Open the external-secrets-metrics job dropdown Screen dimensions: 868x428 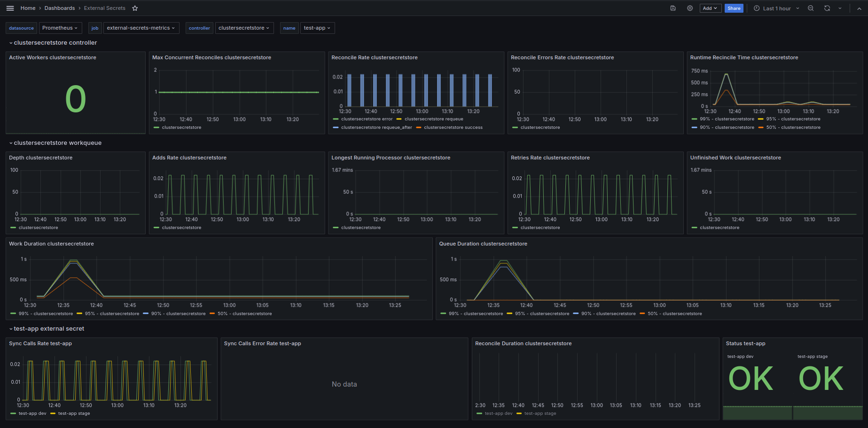tap(141, 28)
